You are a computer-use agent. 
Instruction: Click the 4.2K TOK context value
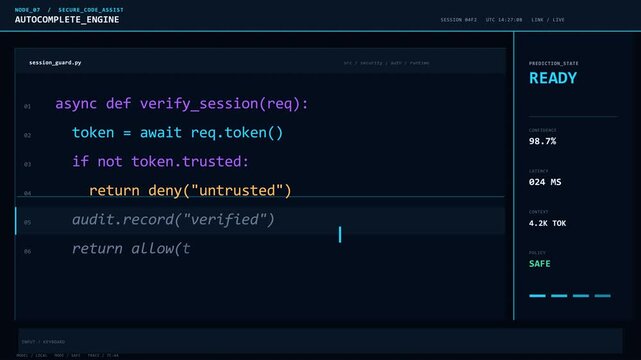[x=547, y=223]
